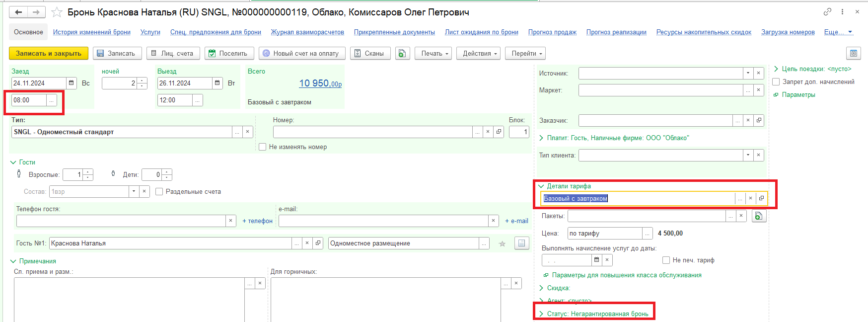The height and width of the screenshot is (322, 868).
Task: Expand the Статус: Негарантированная бронь section
Action: (541, 314)
